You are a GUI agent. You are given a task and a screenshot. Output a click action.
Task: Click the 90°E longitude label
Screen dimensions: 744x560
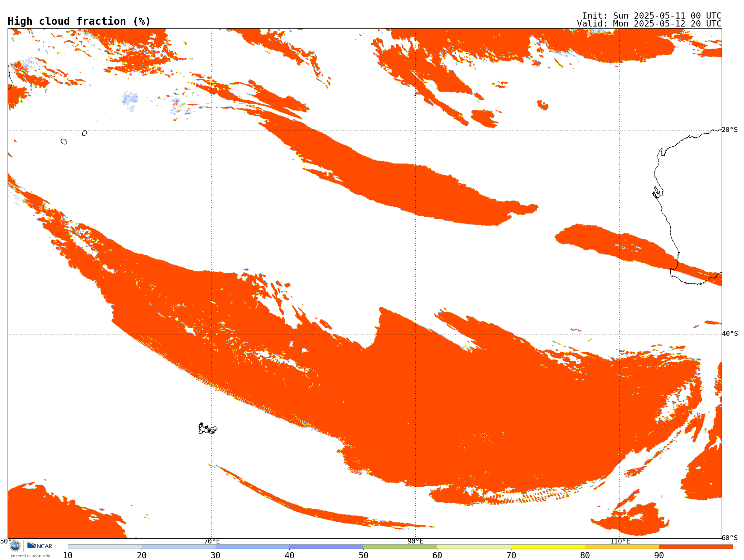point(416,541)
